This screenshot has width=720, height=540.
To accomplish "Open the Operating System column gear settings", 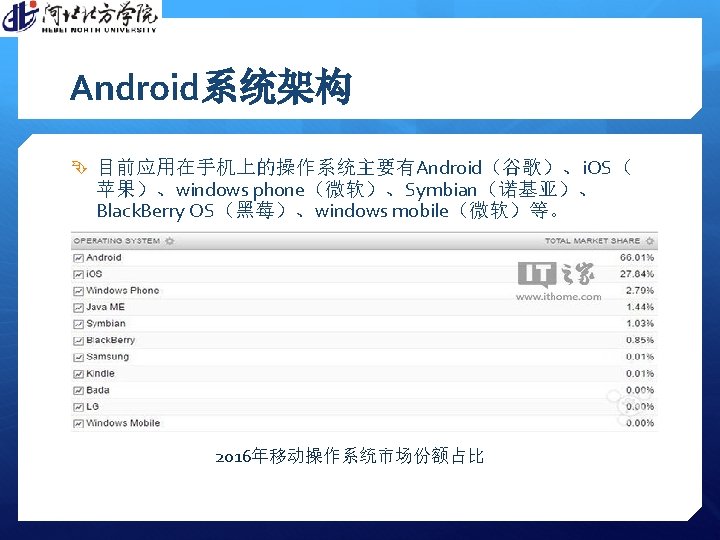I will 170,241.
